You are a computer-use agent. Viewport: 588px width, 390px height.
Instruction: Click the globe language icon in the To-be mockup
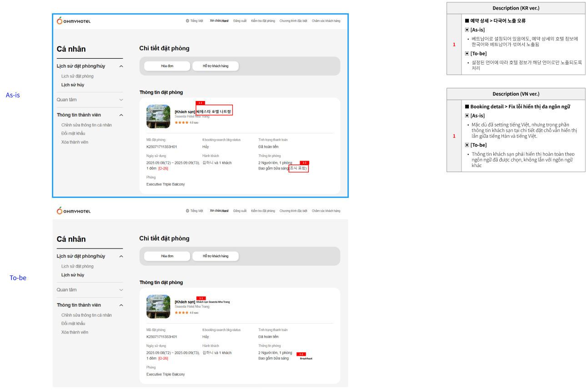(187, 211)
